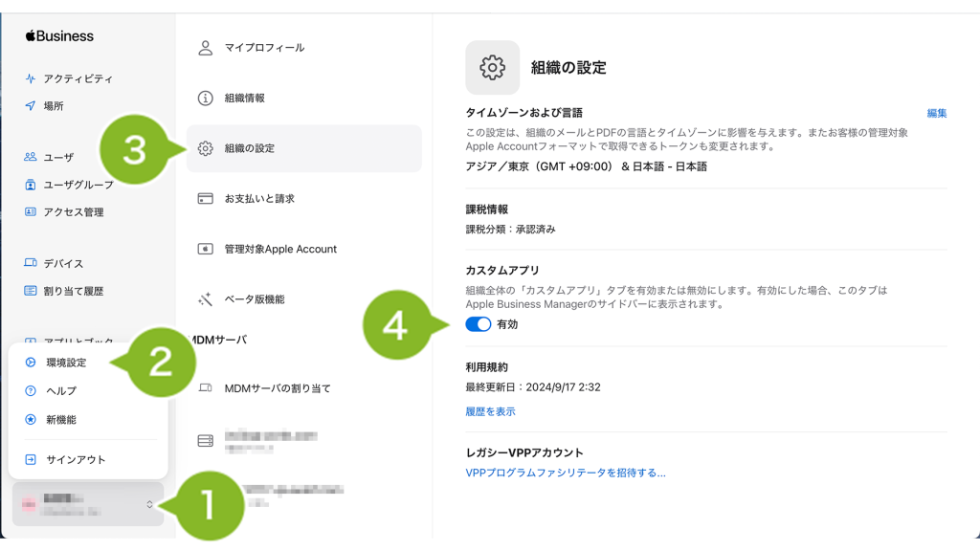The width and height of the screenshot is (980, 551).
Task: Click the 組織の設定 gear icon in list
Action: 205,148
